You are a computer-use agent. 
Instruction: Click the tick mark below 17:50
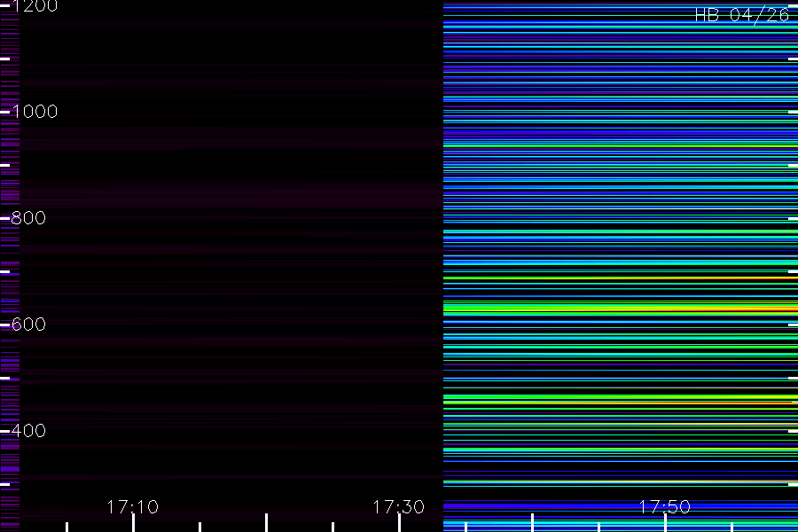click(665, 523)
